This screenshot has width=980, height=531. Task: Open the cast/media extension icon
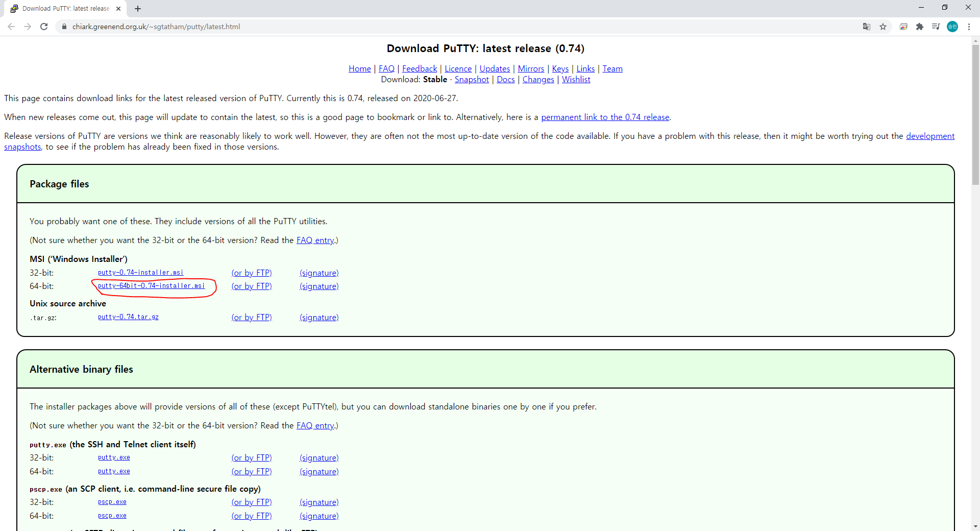[903, 27]
